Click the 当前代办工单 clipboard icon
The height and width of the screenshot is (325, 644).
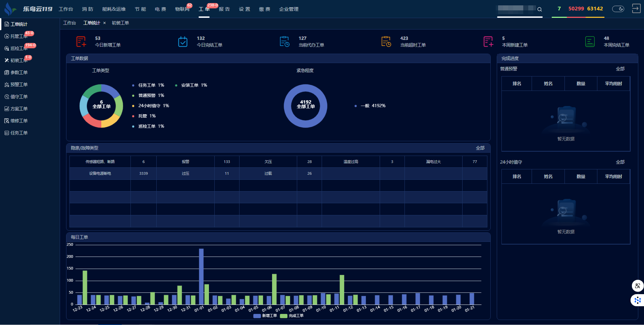[284, 42]
